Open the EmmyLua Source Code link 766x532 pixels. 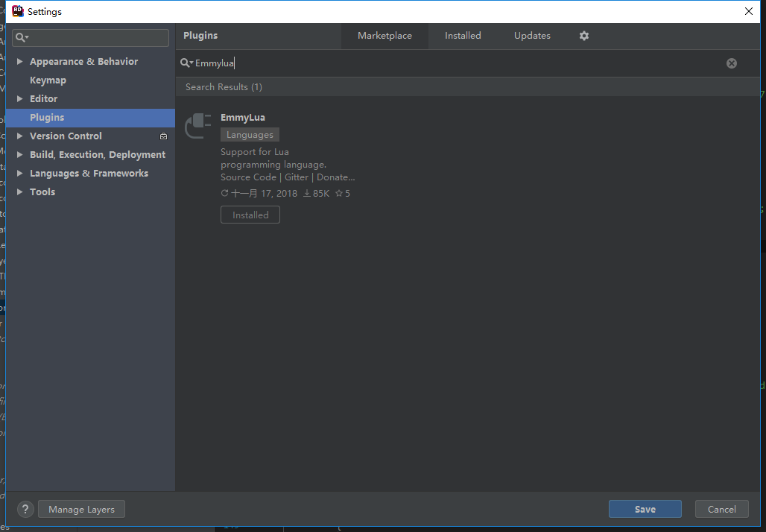tap(248, 177)
